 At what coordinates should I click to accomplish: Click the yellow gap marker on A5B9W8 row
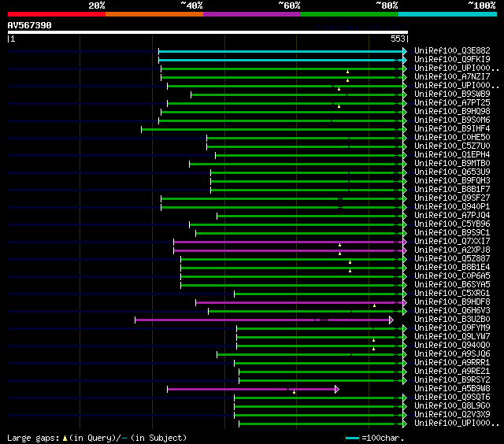(294, 392)
